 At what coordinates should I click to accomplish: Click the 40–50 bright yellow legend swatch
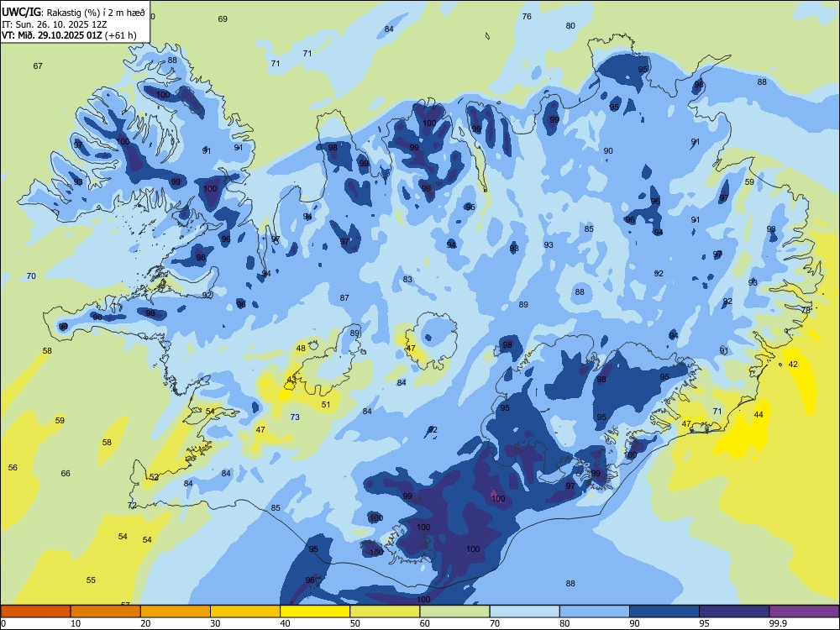315,611
